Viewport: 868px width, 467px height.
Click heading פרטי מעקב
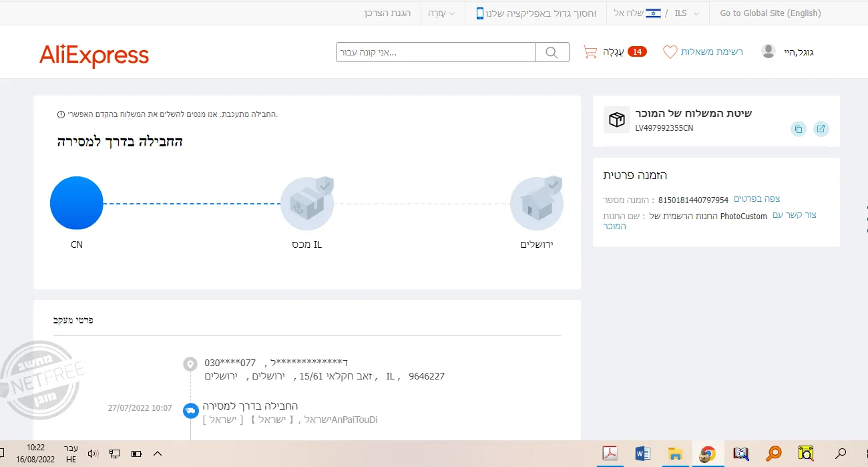pos(73,320)
